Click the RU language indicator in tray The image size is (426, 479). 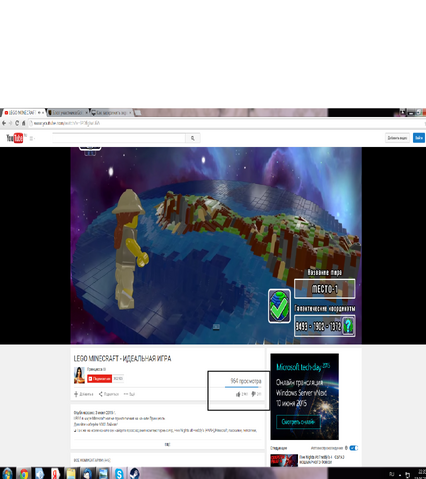392,474
